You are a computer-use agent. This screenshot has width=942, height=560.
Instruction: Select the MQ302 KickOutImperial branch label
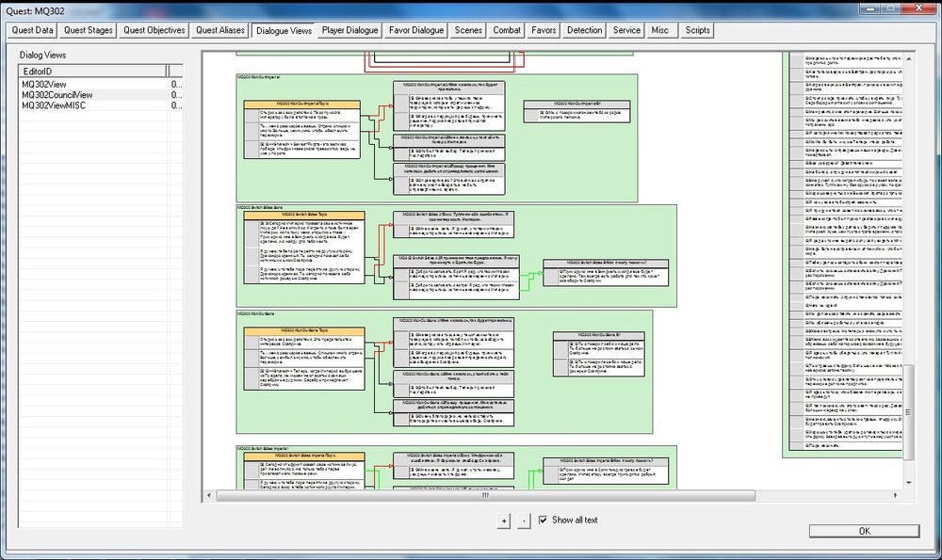click(x=258, y=77)
